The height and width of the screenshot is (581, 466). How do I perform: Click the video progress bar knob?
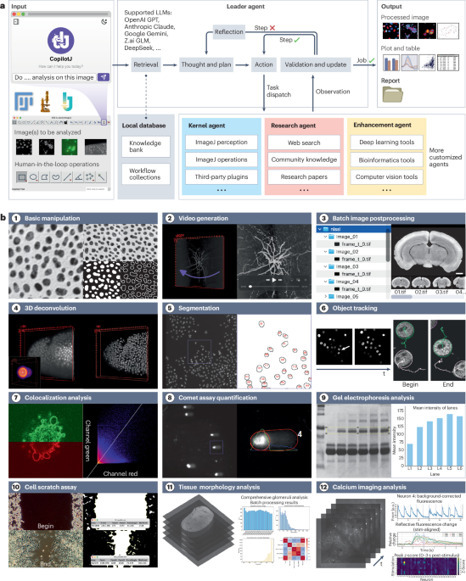coord(250,286)
